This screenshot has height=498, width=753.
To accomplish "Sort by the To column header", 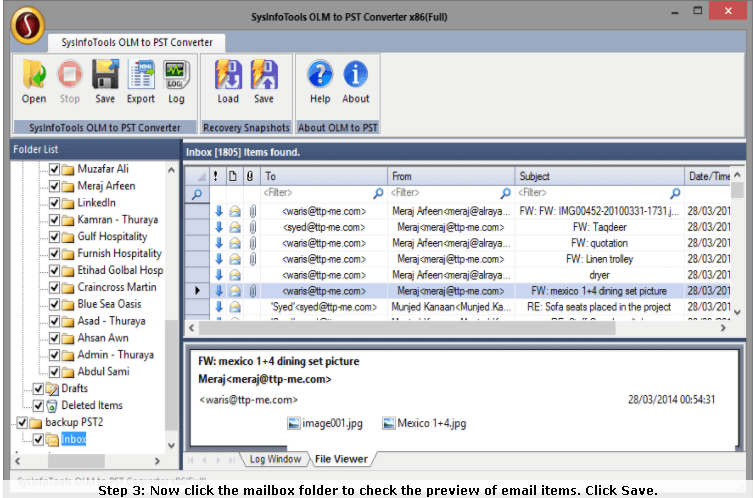I will 324,176.
